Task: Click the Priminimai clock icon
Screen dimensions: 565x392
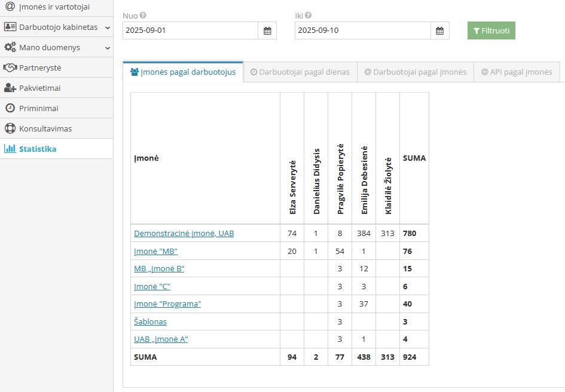Action: [x=10, y=108]
